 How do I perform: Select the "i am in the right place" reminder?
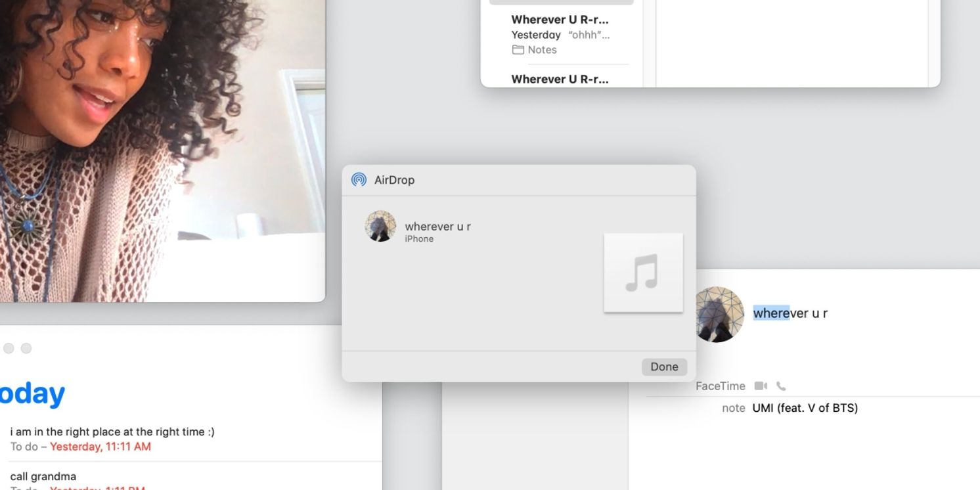click(x=112, y=432)
